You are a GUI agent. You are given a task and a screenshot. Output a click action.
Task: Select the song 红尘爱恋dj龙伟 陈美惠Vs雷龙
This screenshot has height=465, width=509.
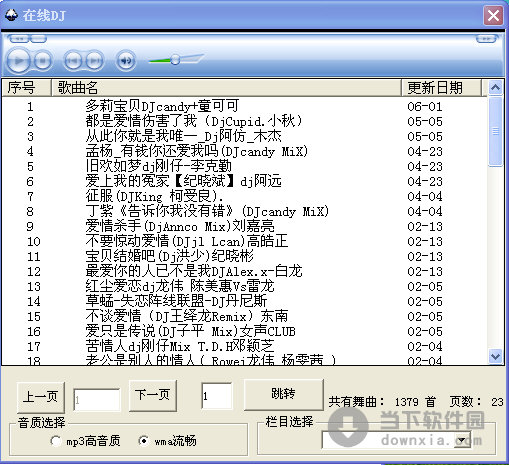180,286
